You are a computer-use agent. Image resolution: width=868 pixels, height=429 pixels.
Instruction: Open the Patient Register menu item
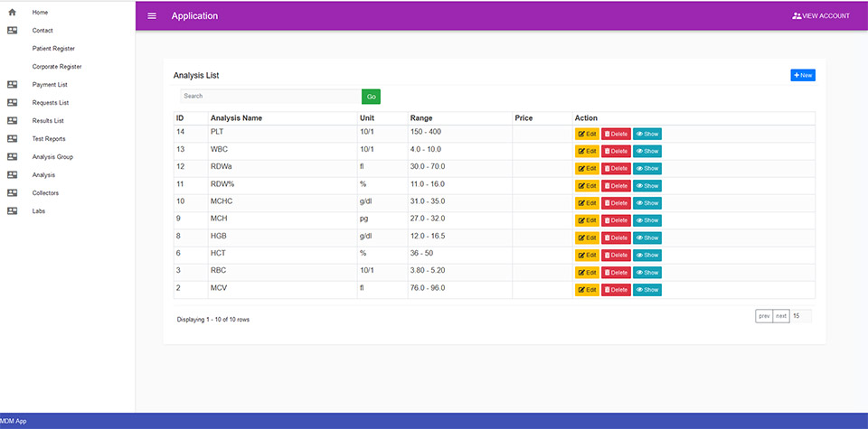(53, 49)
